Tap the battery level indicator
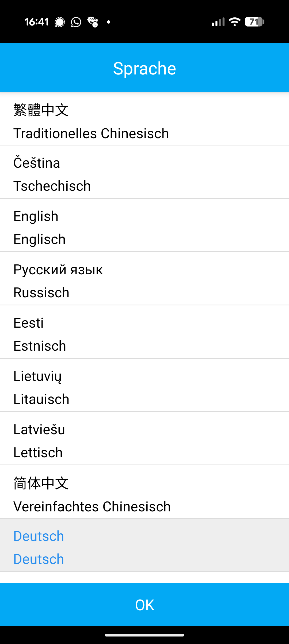The width and height of the screenshot is (289, 644). coord(254,22)
